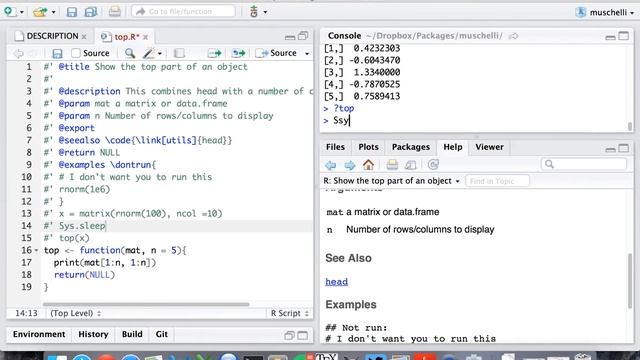640x360 pixels.
Task: Save top.R with editor toolbar disk icon
Action: tap(57, 53)
